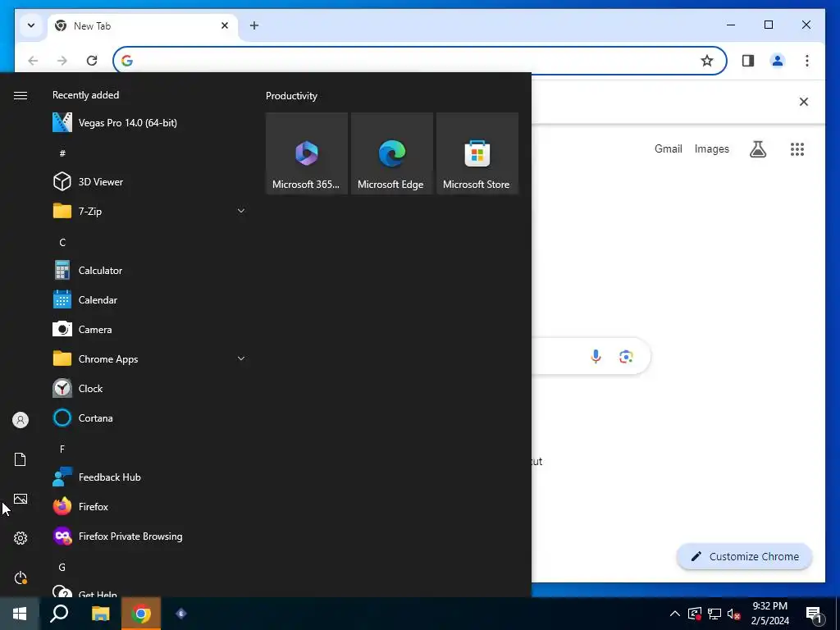Screen dimensions: 840x630
Task: Open Feedback Hub
Action: (150, 477)
